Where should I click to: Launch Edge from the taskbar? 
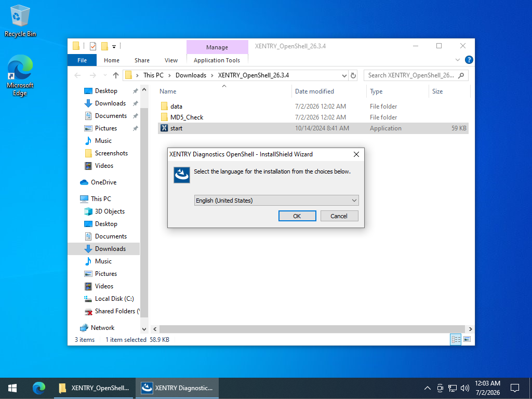coord(38,388)
